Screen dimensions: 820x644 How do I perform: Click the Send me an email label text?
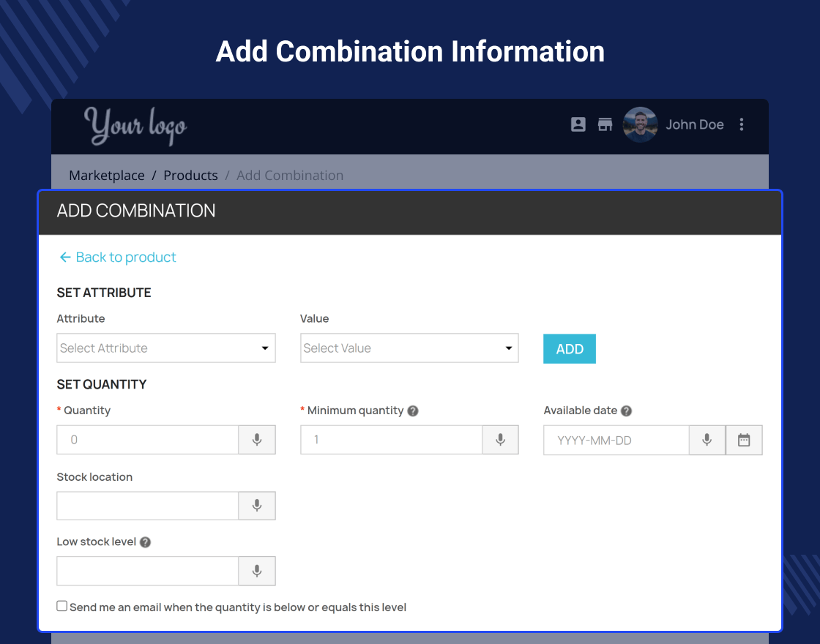tap(238, 607)
